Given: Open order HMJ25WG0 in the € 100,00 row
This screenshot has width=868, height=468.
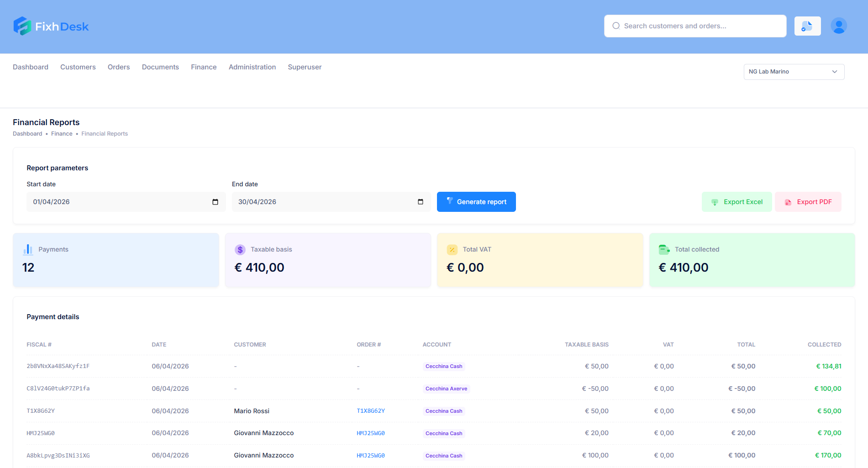Looking at the screenshot, I should (371, 456).
